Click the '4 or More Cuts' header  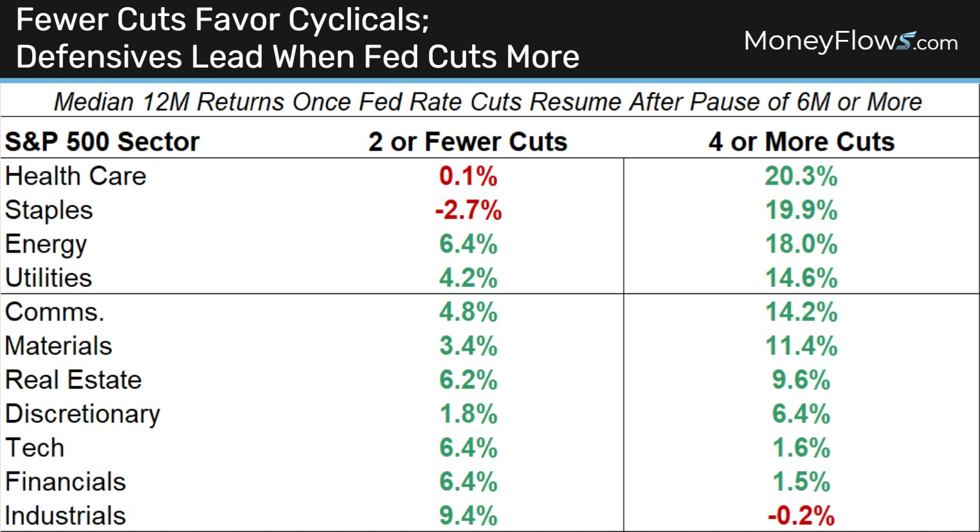point(801,142)
